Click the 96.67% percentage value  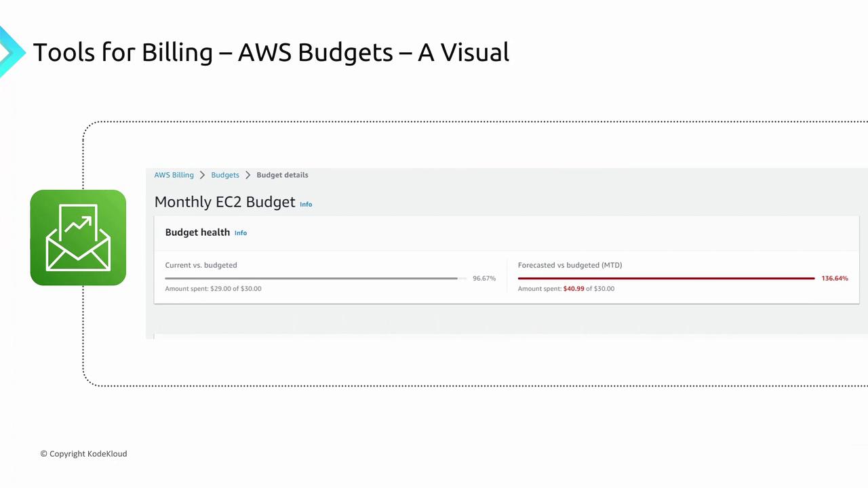click(x=484, y=279)
